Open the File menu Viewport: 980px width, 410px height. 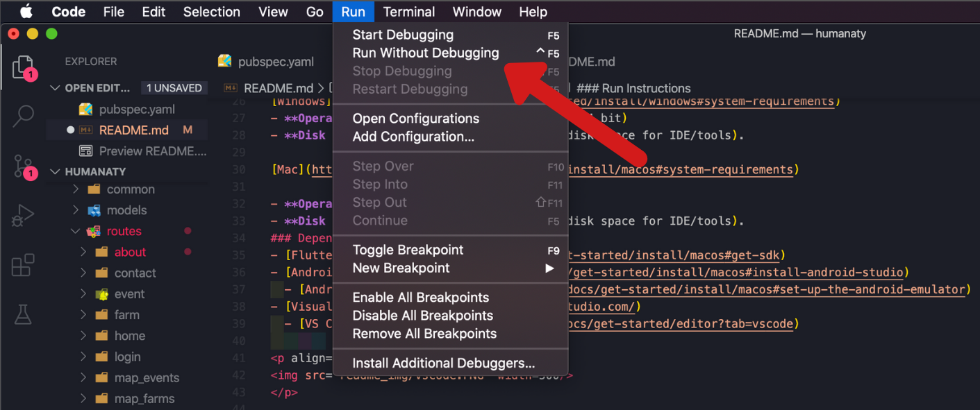point(113,12)
